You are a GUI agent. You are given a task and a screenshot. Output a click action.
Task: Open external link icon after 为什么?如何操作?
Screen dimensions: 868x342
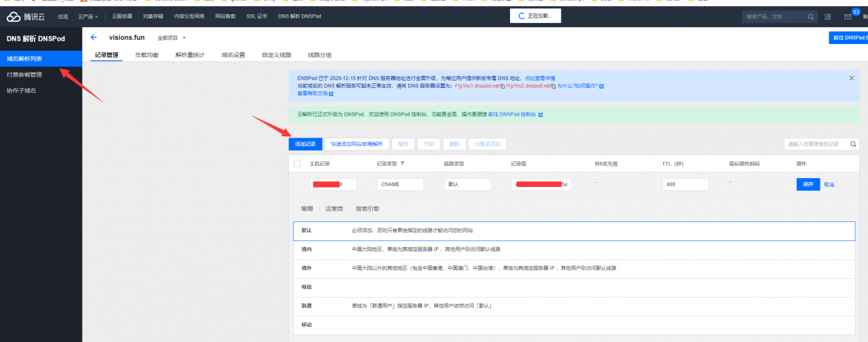click(601, 86)
